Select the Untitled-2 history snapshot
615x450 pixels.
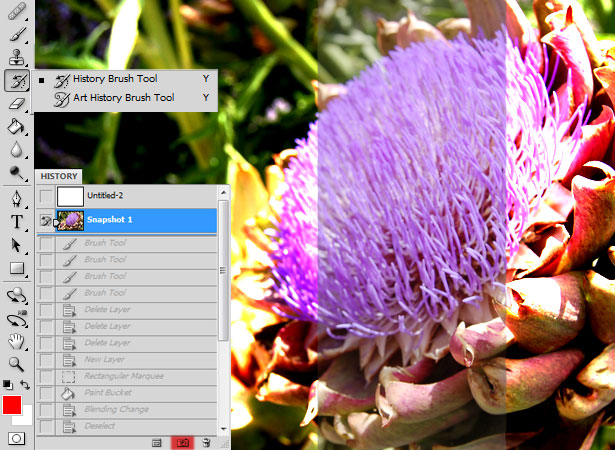tap(127, 195)
